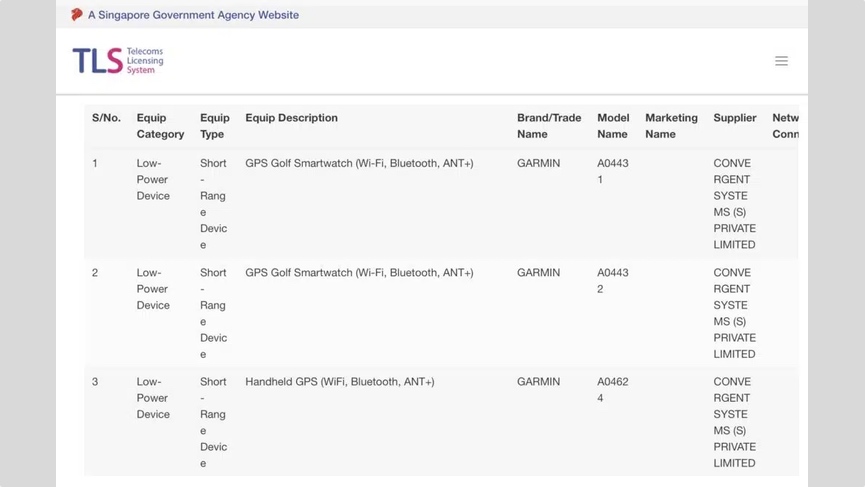
Task: Click the Equip Category column header
Action: pyautogui.click(x=161, y=126)
